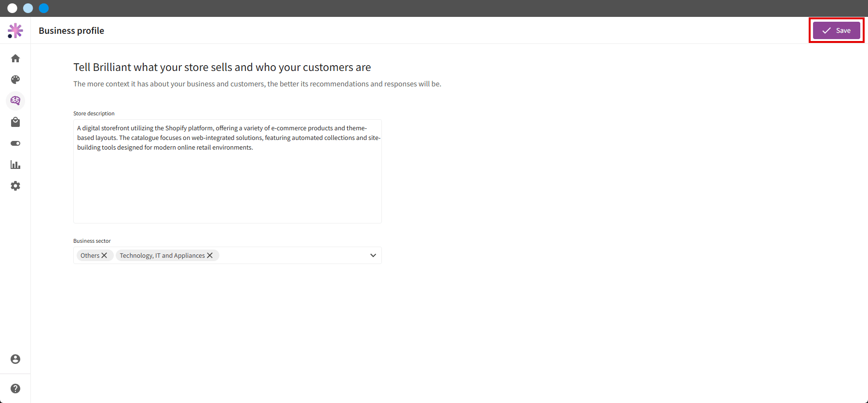The image size is (868, 403).
Task: Click the Business profile page title
Action: 71,30
